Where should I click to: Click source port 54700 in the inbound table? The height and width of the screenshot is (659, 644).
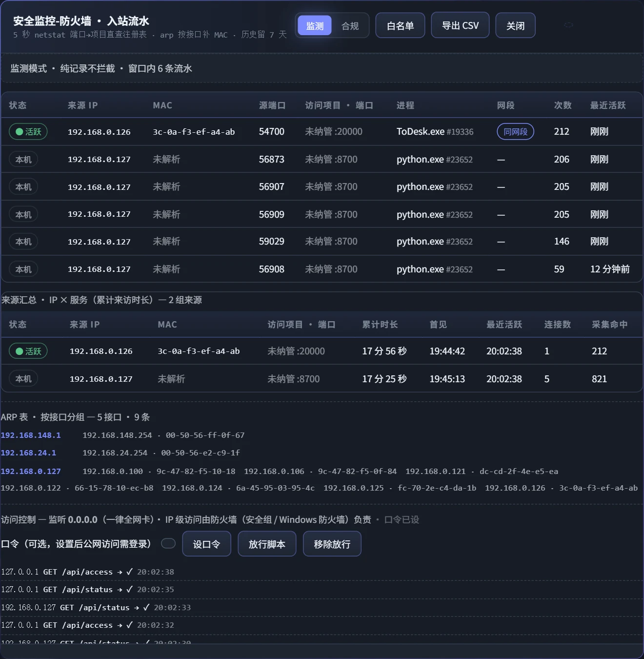[x=272, y=132]
